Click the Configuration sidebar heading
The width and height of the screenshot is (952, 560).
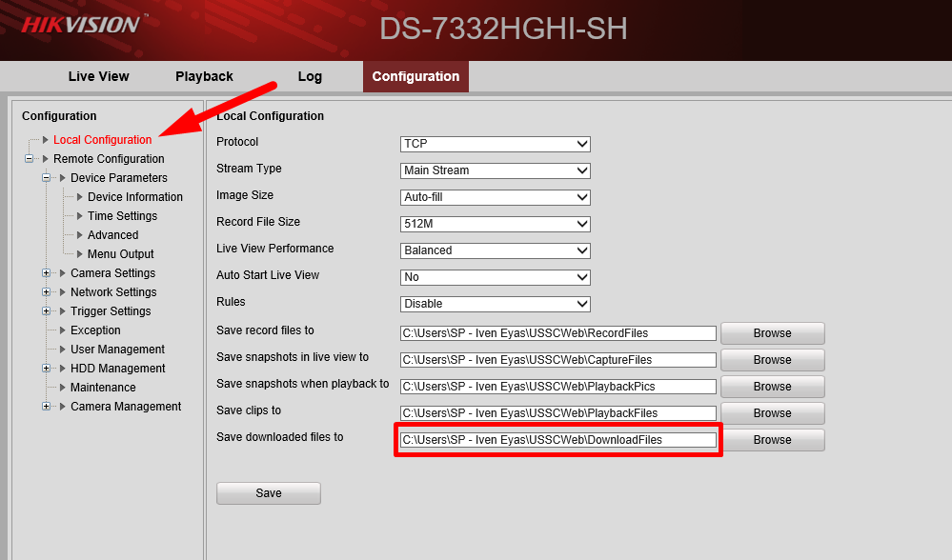(x=59, y=116)
